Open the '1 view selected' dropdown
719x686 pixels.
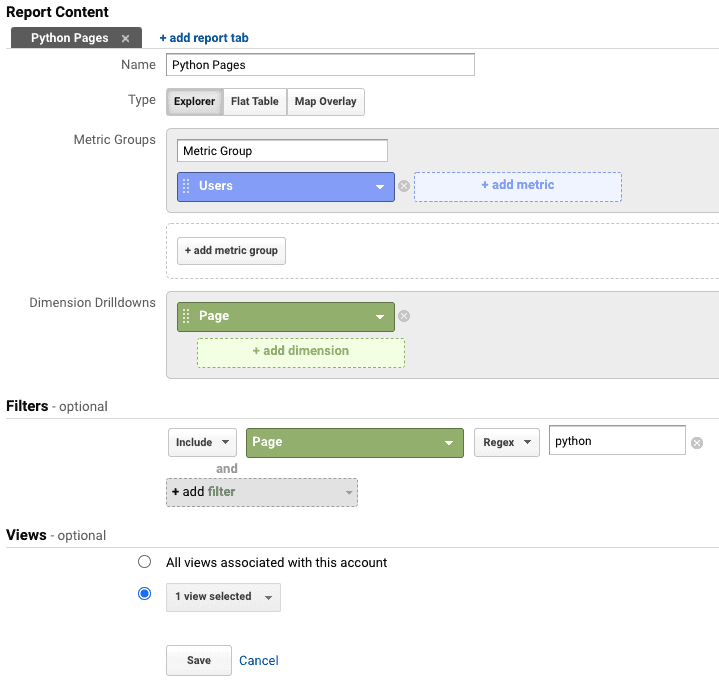(223, 597)
